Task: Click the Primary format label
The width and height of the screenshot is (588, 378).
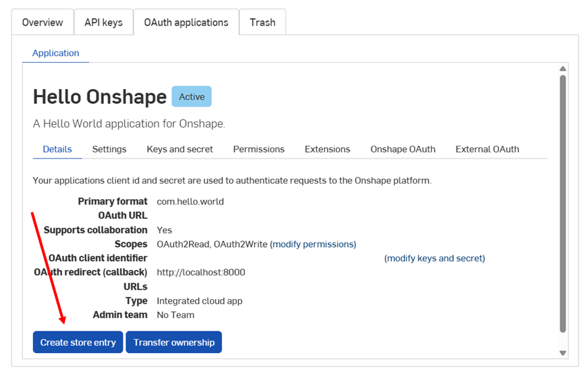Action: pyautogui.click(x=113, y=202)
